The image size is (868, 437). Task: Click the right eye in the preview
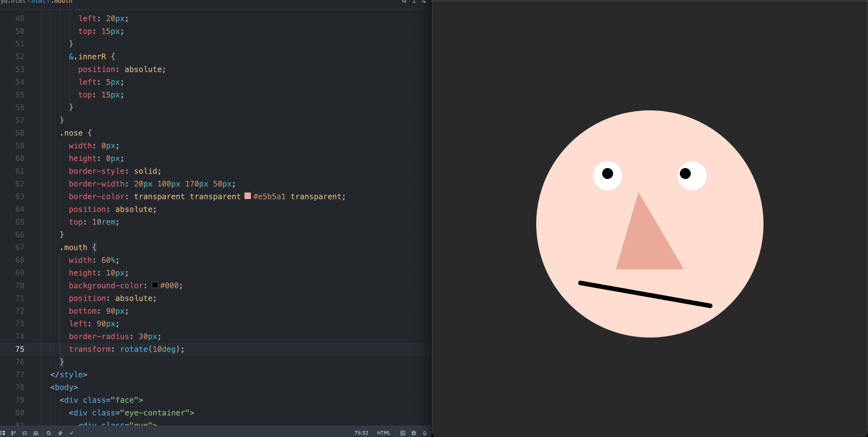pyautogui.click(x=692, y=175)
